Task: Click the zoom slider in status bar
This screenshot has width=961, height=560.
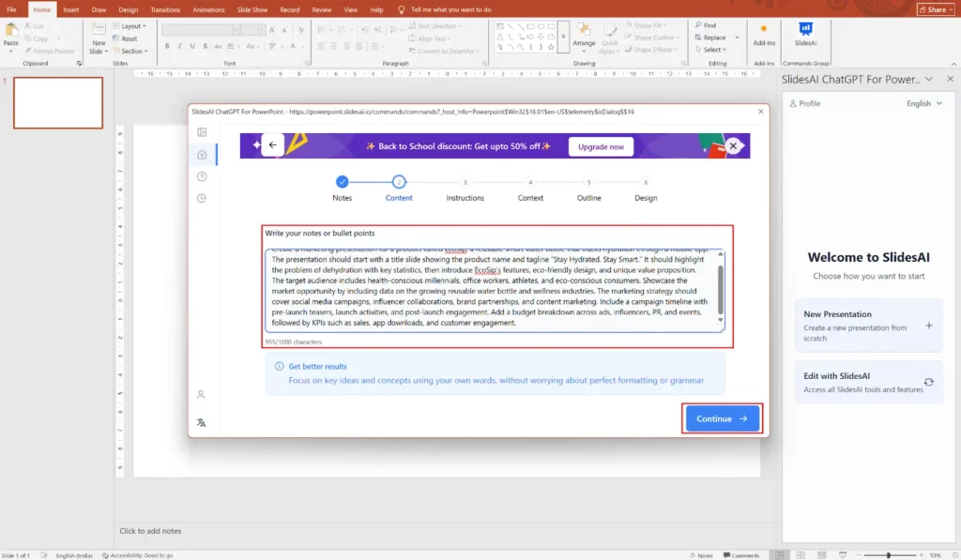Action: (889, 555)
